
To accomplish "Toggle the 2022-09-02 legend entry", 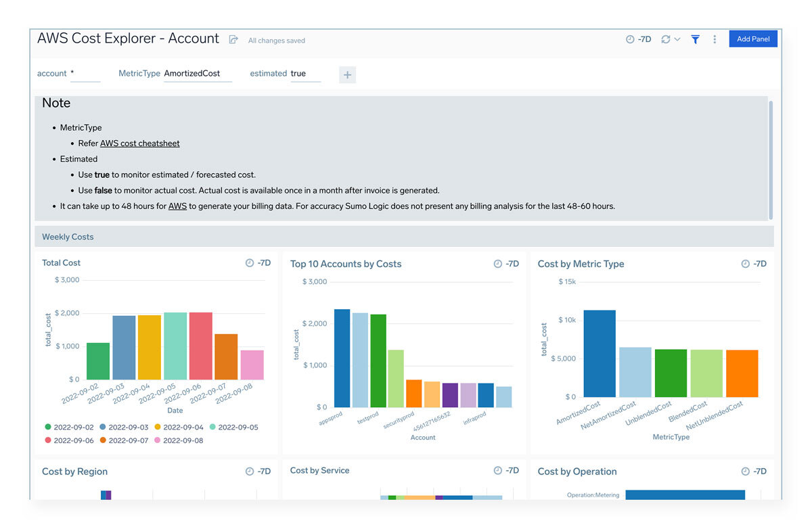I will pyautogui.click(x=69, y=428).
